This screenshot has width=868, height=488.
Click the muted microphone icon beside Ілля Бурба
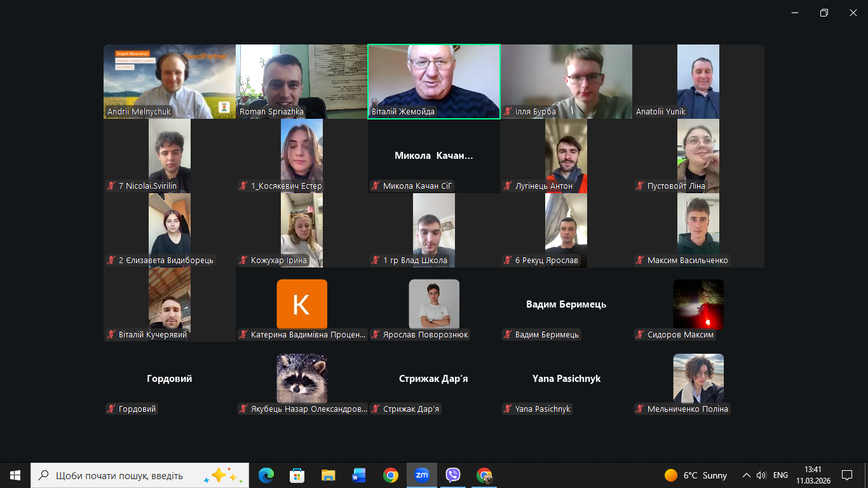tap(508, 112)
